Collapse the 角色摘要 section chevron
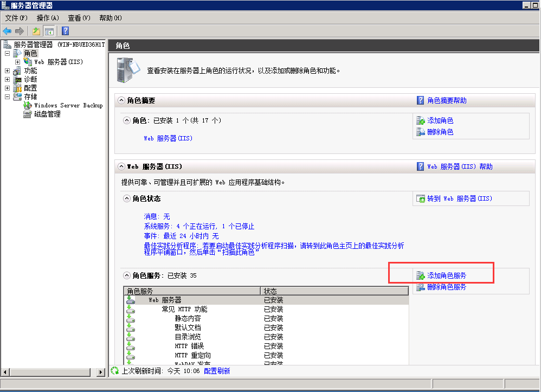541x392 pixels. (121, 100)
